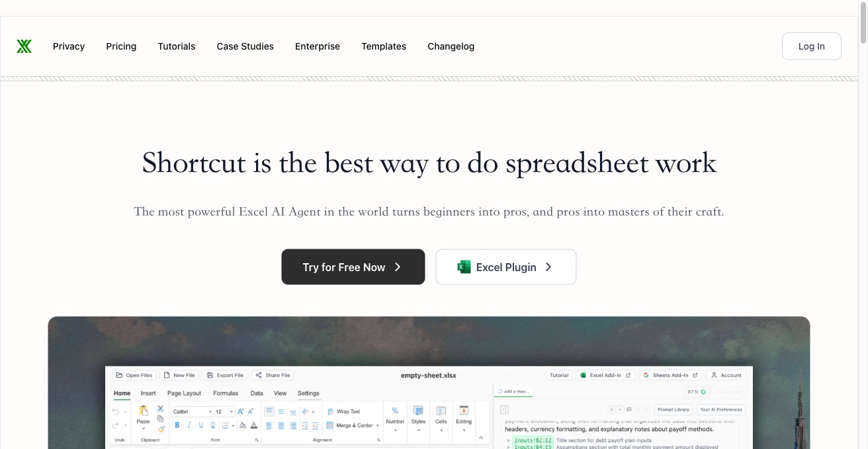Image resolution: width=868 pixels, height=449 pixels.
Task: Open the Pricing page from navigation
Action: click(121, 46)
